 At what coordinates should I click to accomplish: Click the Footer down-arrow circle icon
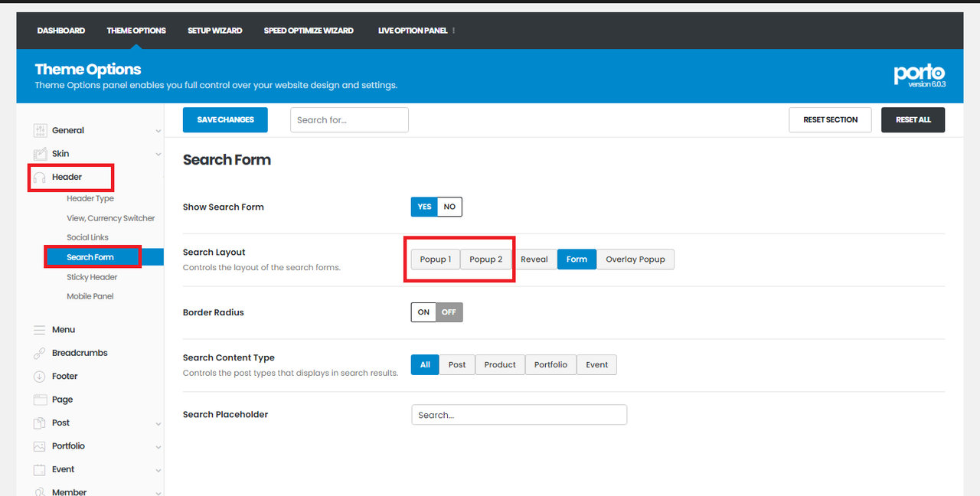tap(40, 377)
